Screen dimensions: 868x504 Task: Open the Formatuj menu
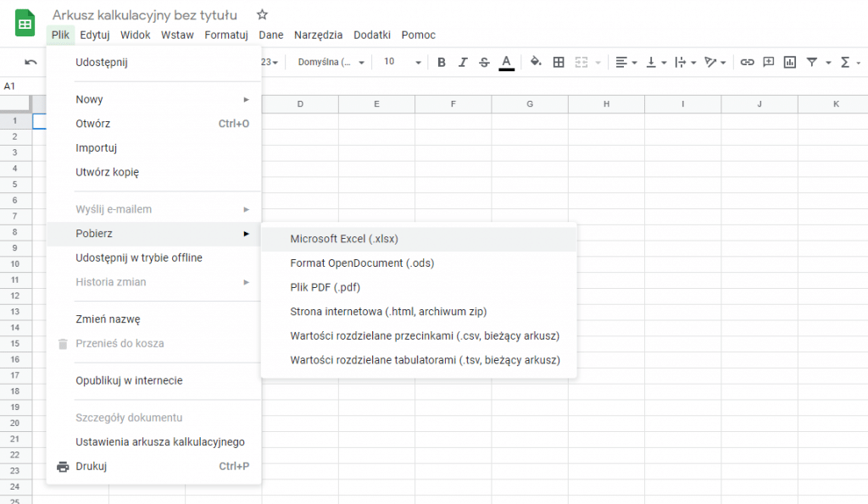225,35
